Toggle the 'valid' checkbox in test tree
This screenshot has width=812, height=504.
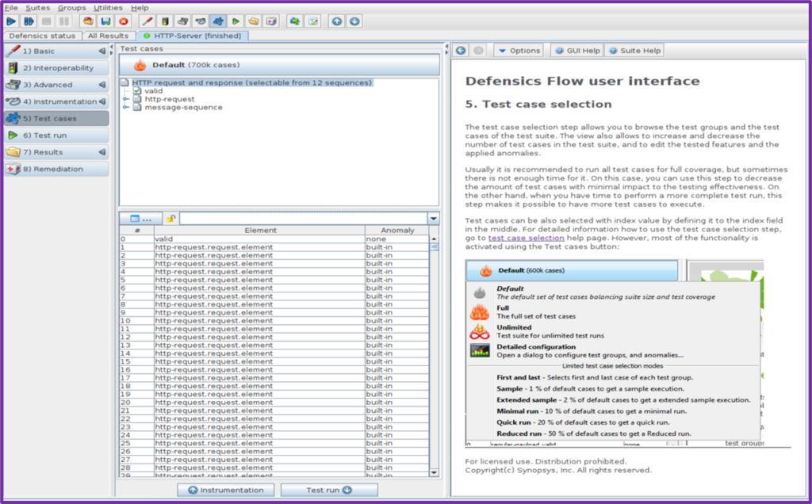point(136,91)
